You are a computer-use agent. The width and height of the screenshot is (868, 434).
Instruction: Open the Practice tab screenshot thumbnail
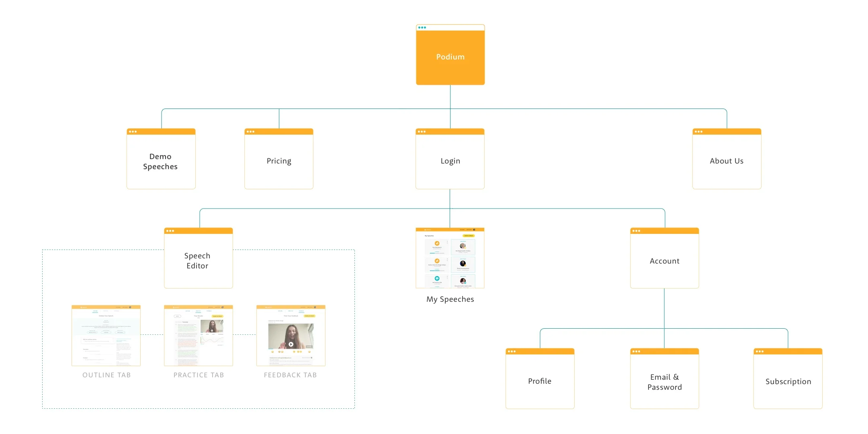coord(199,336)
